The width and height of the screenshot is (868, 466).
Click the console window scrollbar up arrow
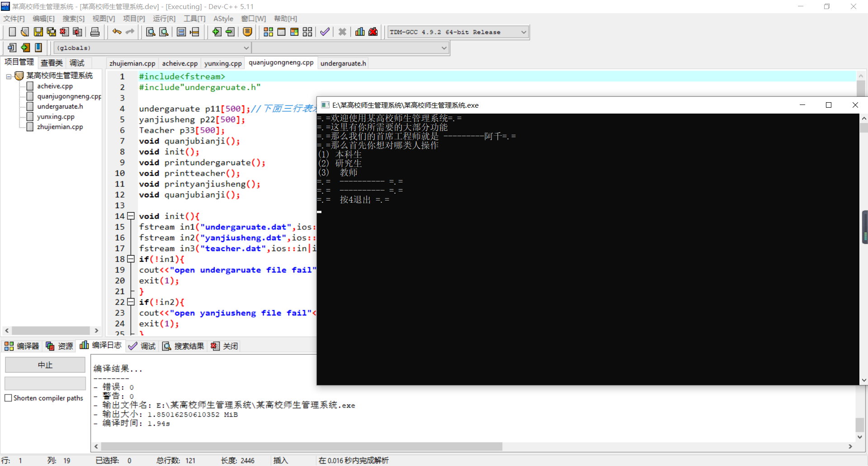tap(864, 118)
